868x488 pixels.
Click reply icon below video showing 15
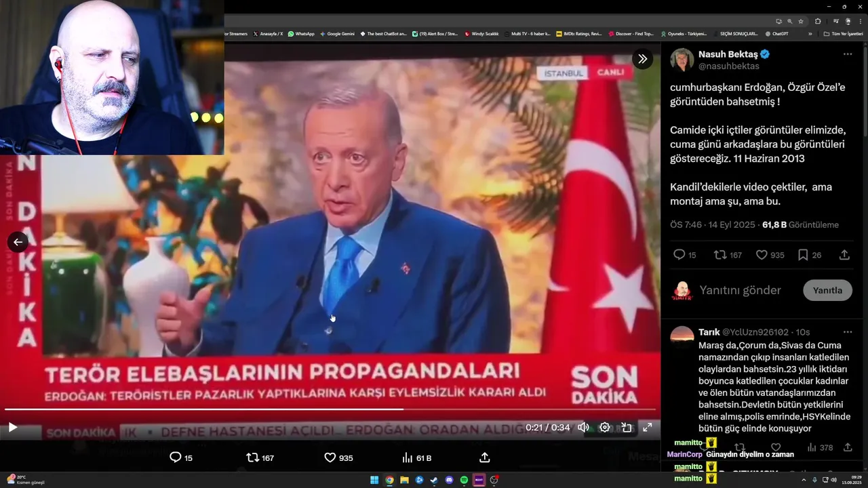(181, 458)
